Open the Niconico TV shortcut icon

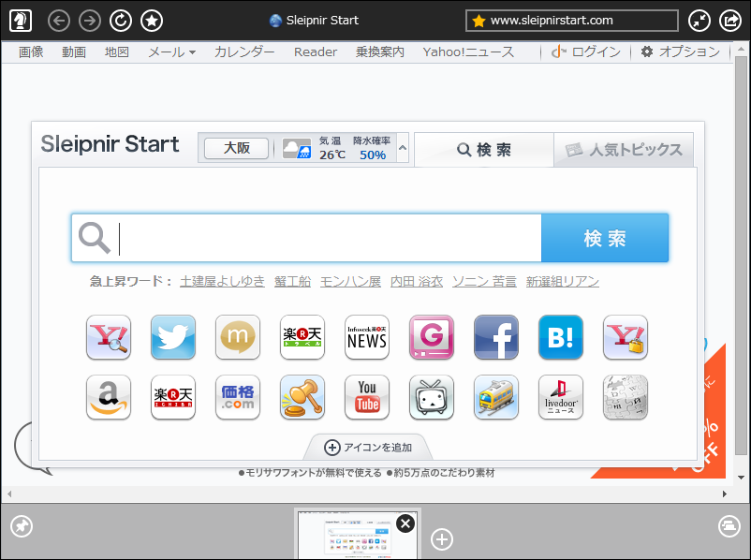pyautogui.click(x=432, y=397)
